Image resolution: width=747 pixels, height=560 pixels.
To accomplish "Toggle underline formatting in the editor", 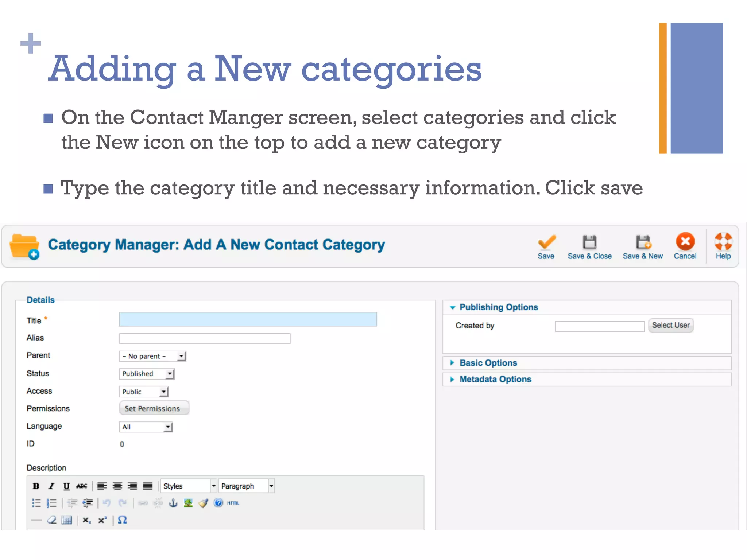I will click(x=66, y=486).
